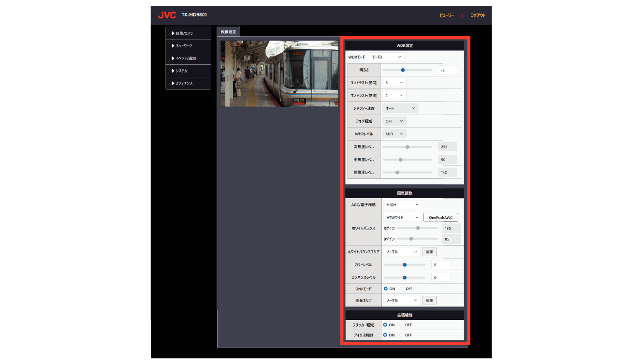Screen dimensions: 642x364
Task: Click the 高輝度レベル value field 255
Action: tap(447, 147)
